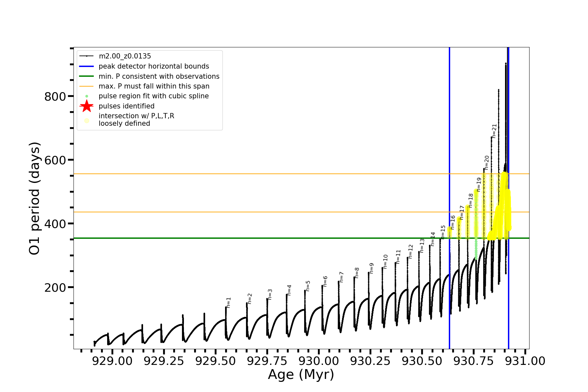Click the red star 'pulses identified' legend marker
Image resolution: width=588 pixels, height=392 pixels.
point(87,106)
